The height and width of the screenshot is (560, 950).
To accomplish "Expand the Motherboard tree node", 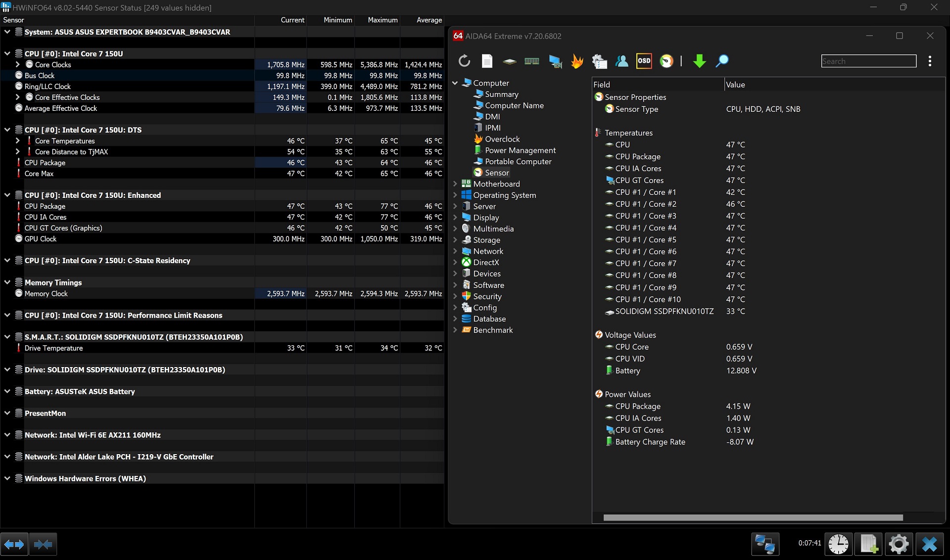I will 455,184.
